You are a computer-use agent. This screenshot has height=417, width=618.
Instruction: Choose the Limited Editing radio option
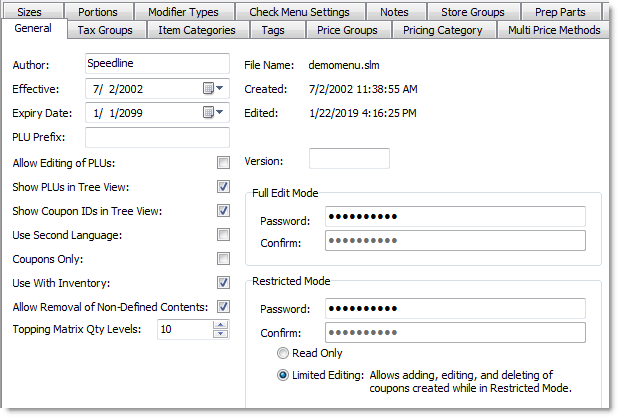pyautogui.click(x=284, y=375)
